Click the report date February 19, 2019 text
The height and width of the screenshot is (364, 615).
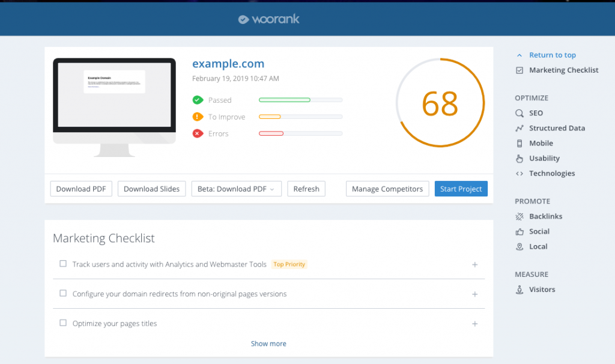[x=235, y=79]
